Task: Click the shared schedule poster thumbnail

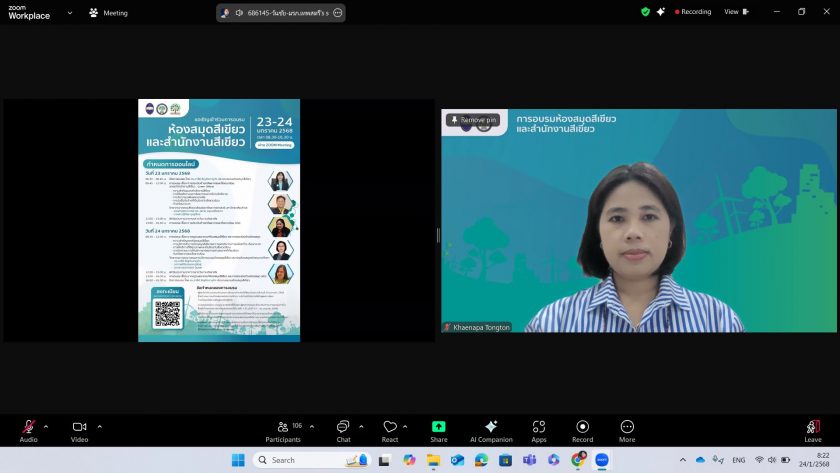Action: [219, 220]
